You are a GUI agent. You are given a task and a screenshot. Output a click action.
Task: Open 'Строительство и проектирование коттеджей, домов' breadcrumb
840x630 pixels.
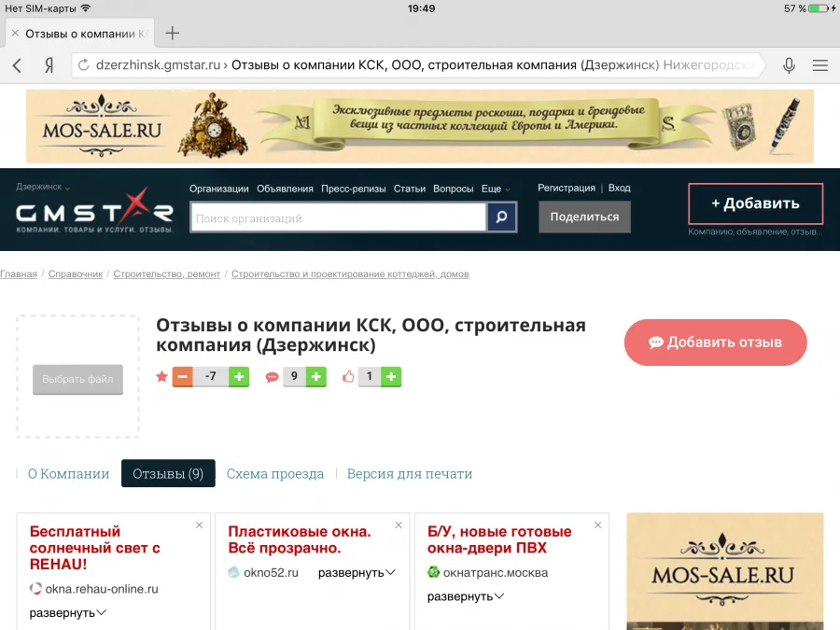350,274
